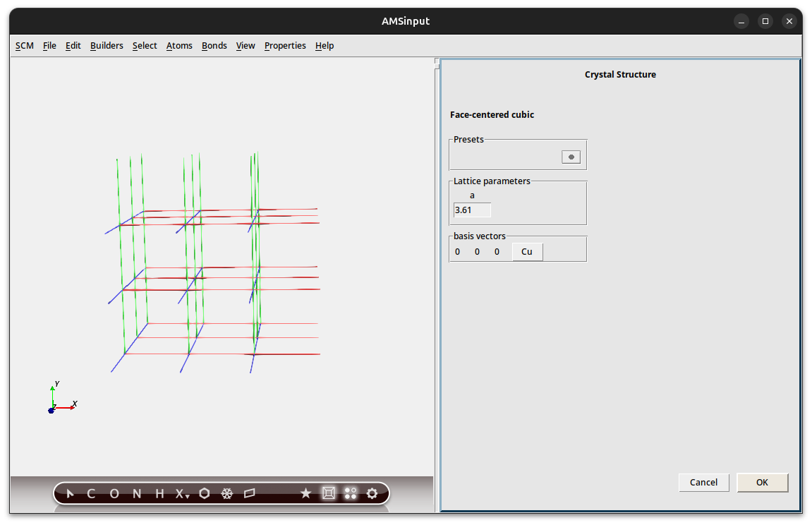Click the snowflake crystal builder icon
The width and height of the screenshot is (812, 525).
pos(227,494)
